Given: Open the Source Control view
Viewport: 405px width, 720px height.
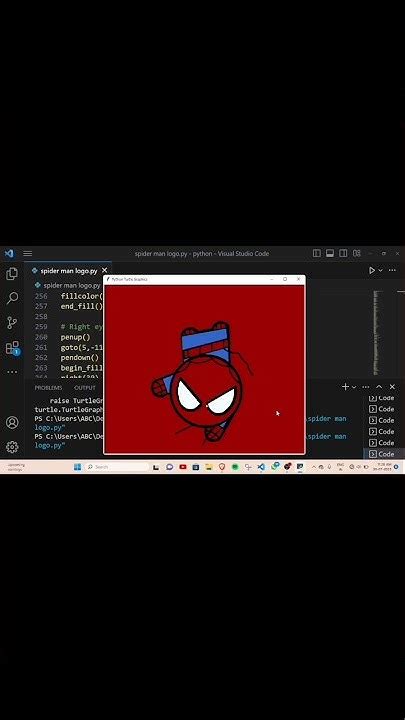Looking at the screenshot, I should (x=12, y=323).
